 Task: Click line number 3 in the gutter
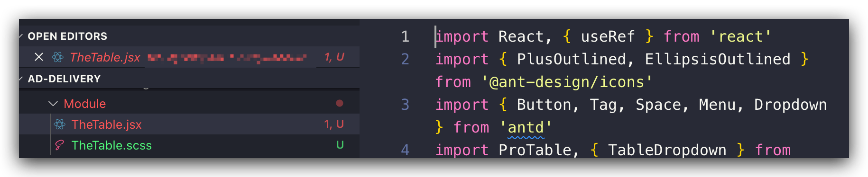405,105
